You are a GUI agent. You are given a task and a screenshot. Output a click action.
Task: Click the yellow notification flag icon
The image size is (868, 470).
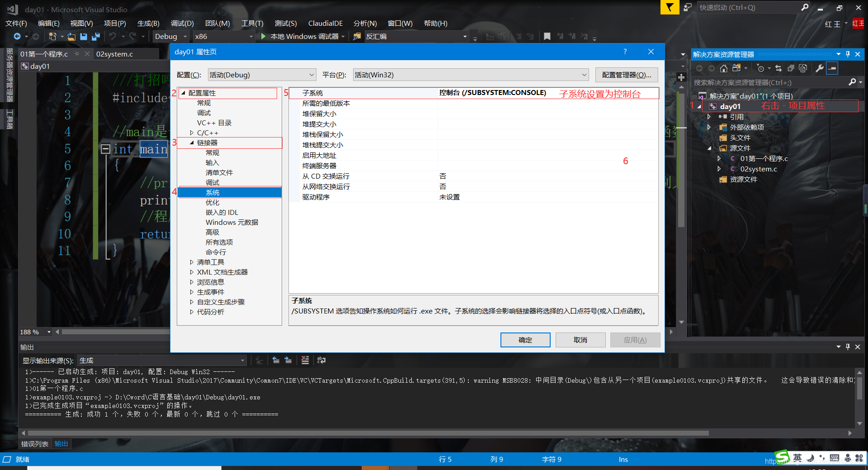(x=670, y=7)
